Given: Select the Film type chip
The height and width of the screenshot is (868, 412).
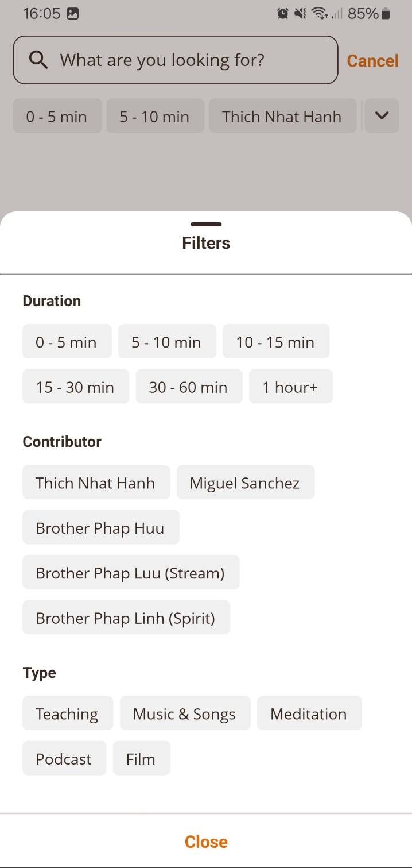Looking at the screenshot, I should pos(141,758).
